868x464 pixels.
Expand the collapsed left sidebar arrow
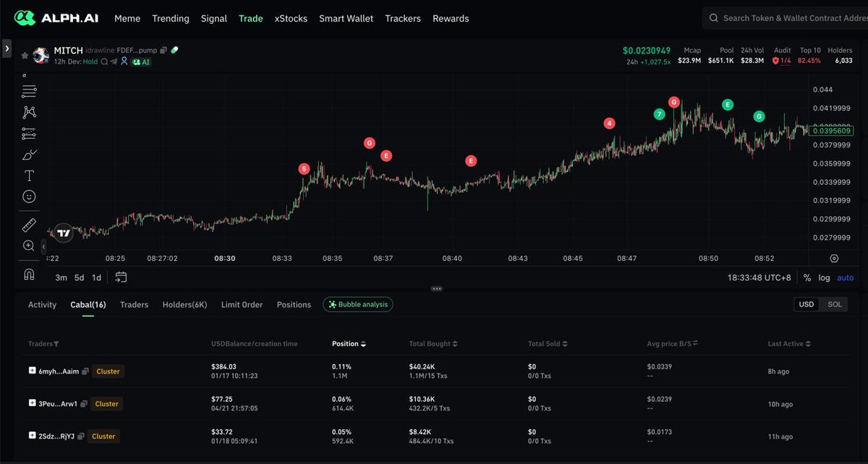tap(7, 48)
